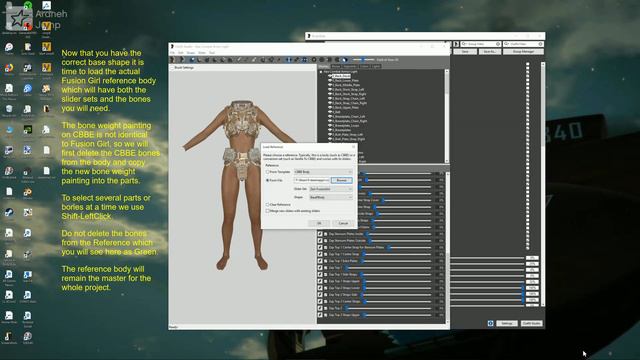Pick the Mask brush tool icon
The width and height of the screenshot is (640, 360).
(x=200, y=60)
